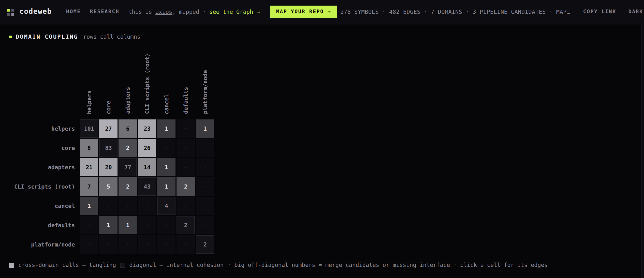Click the 'core' row label
Image resolution: width=644 pixels, height=278 pixels.
[68, 148]
